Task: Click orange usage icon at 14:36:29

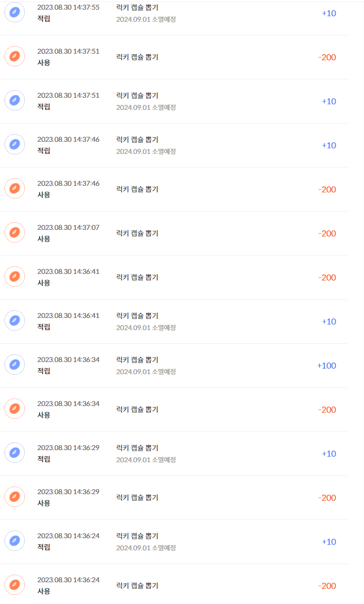Action: (x=15, y=497)
